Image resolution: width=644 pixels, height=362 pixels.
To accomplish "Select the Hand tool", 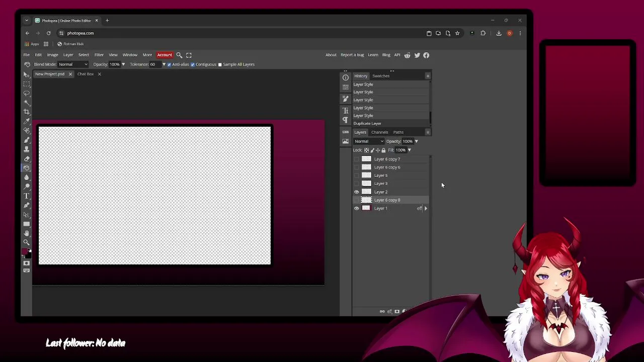I will click(x=27, y=233).
